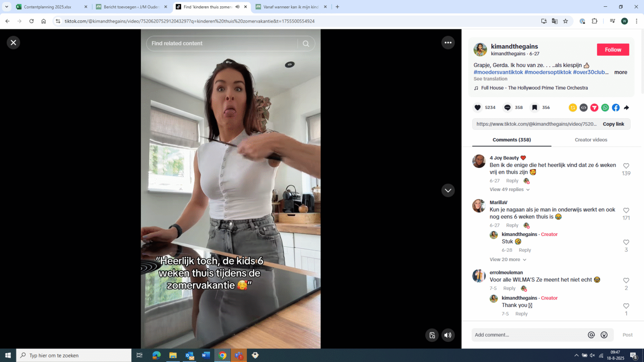
Task: Mute the video using the speaker button
Action: (x=448, y=335)
